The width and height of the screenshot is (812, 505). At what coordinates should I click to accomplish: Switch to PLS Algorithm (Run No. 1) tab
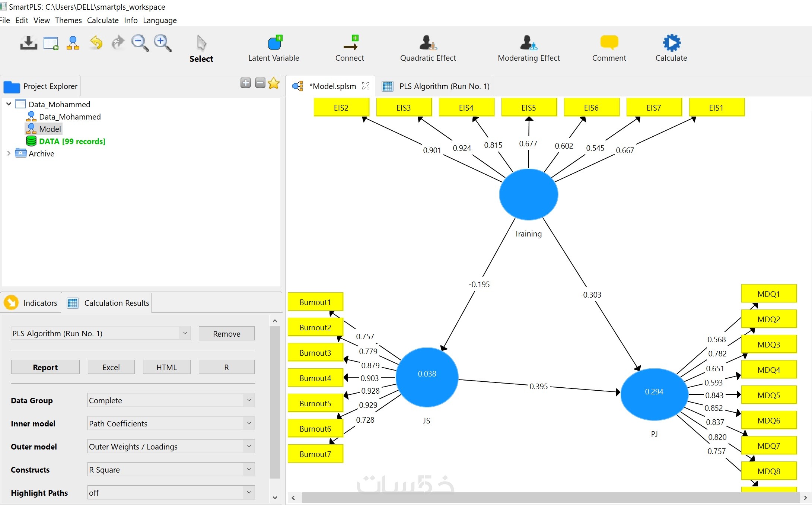[x=434, y=86]
